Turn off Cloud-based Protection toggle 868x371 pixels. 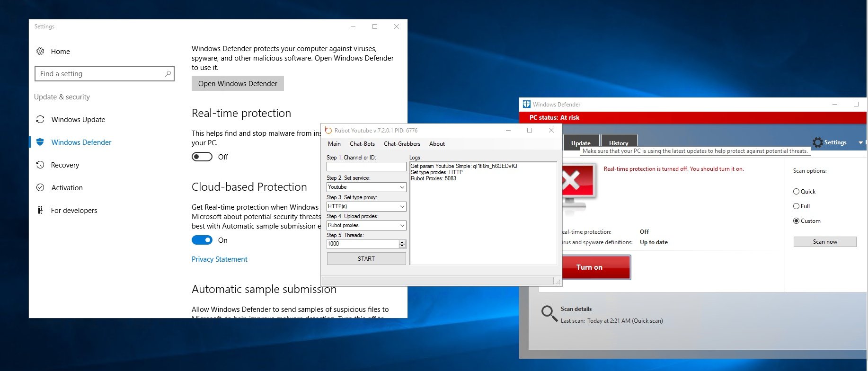tap(202, 240)
